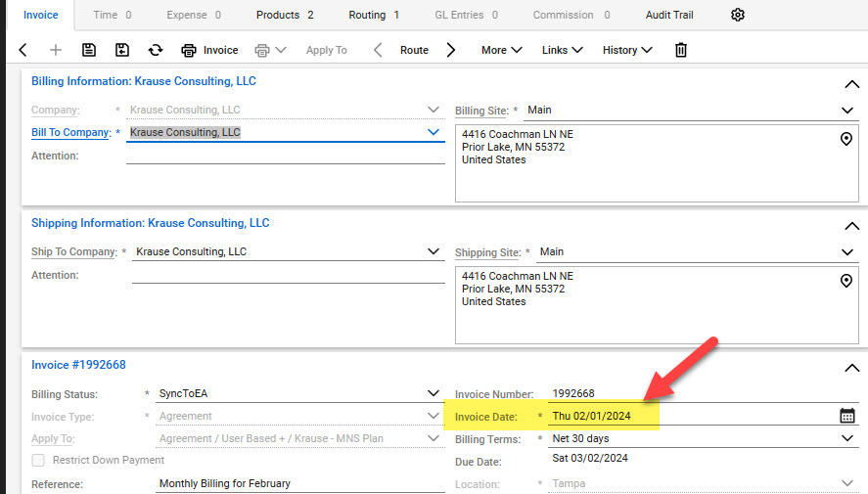Open the Apply To agreement dropdown
Viewport: 868px width, 494px height.
[434, 438]
